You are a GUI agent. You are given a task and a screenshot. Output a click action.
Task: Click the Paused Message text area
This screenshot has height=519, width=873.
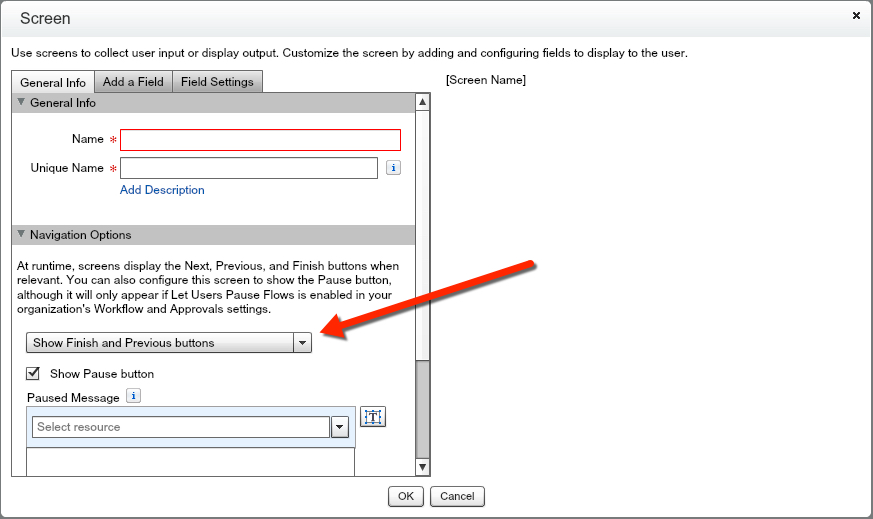pyautogui.click(x=190, y=461)
